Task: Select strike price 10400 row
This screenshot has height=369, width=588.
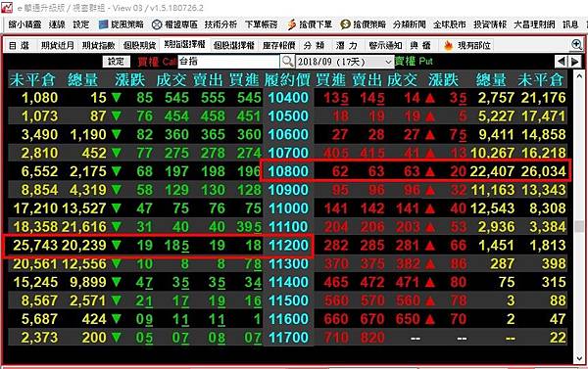Action: pyautogui.click(x=288, y=98)
